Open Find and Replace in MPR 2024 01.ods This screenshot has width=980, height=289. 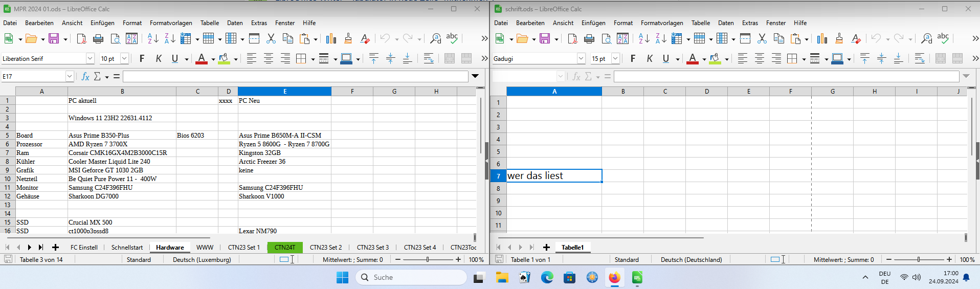point(435,38)
